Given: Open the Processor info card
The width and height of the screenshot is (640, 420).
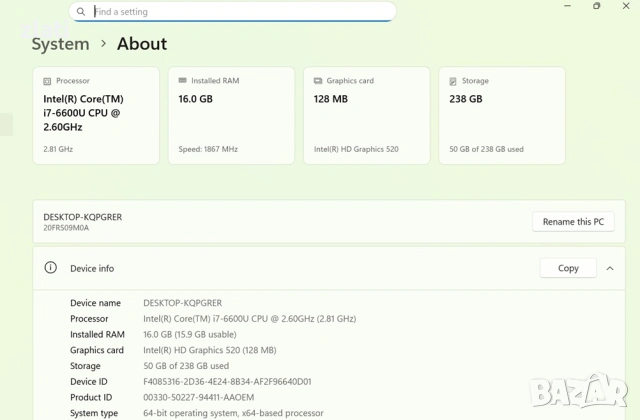Looking at the screenshot, I should coord(96,116).
